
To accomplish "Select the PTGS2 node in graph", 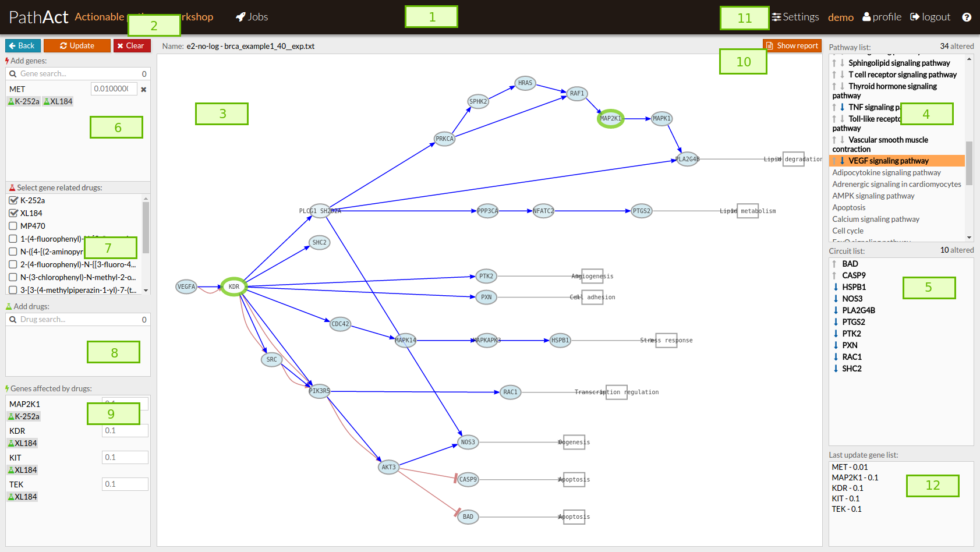I will tap(642, 211).
